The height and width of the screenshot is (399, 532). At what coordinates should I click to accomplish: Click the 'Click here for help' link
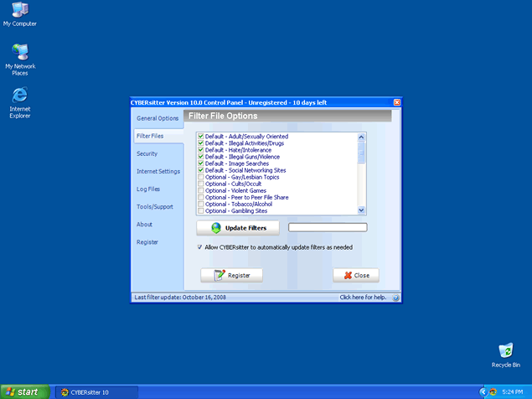coord(363,298)
